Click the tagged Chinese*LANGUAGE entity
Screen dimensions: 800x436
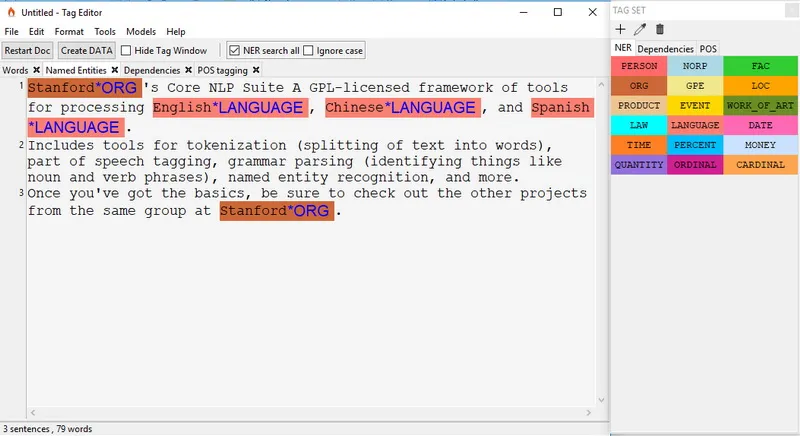coord(403,108)
